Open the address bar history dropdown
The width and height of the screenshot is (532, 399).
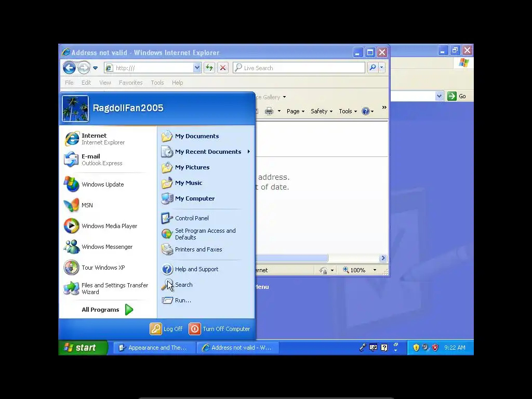[x=197, y=68]
